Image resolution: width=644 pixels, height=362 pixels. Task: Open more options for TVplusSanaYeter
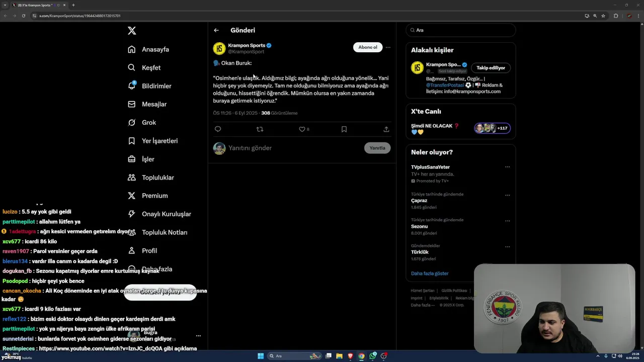click(x=507, y=167)
